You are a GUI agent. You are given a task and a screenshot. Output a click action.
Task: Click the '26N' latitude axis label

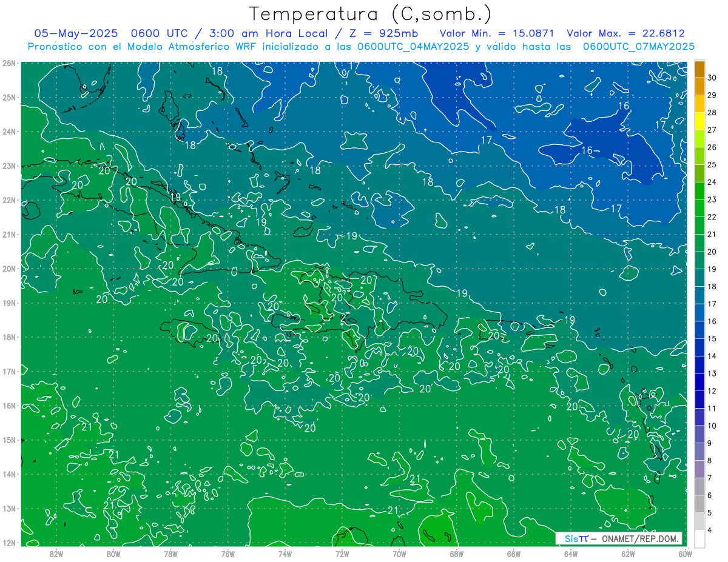8,63
